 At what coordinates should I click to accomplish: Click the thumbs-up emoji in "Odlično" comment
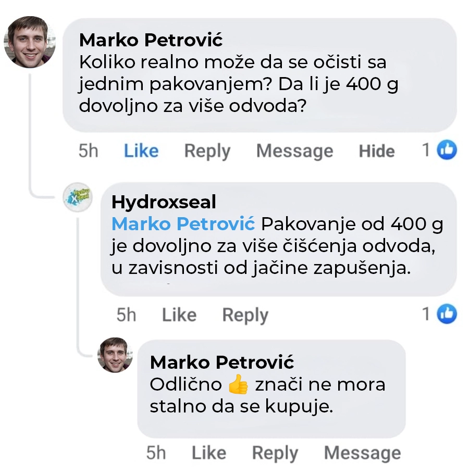tap(239, 385)
